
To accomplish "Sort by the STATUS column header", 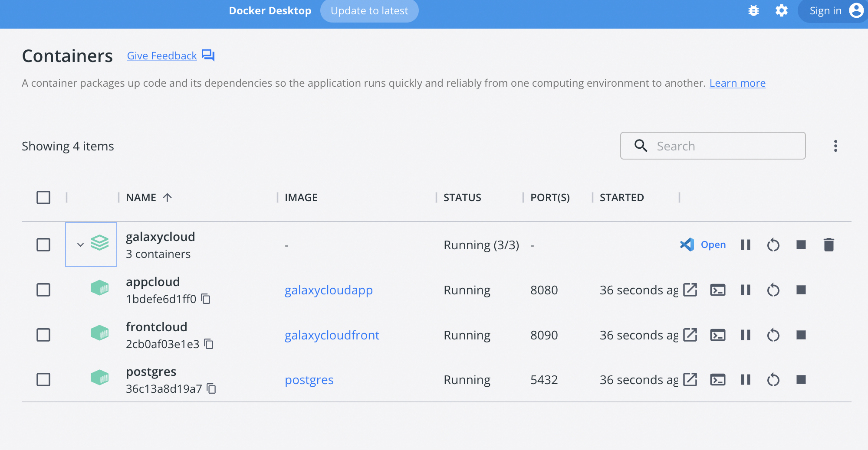I will pyautogui.click(x=462, y=197).
